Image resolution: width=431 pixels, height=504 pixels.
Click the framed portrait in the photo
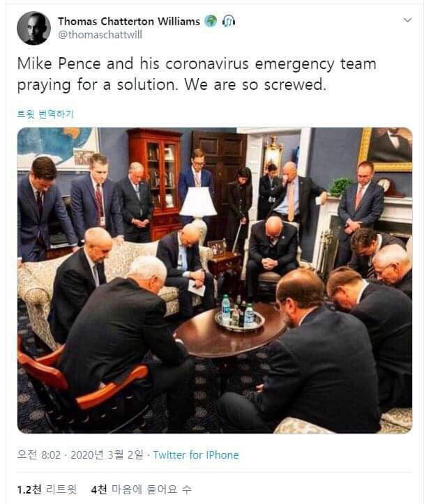click(x=386, y=148)
